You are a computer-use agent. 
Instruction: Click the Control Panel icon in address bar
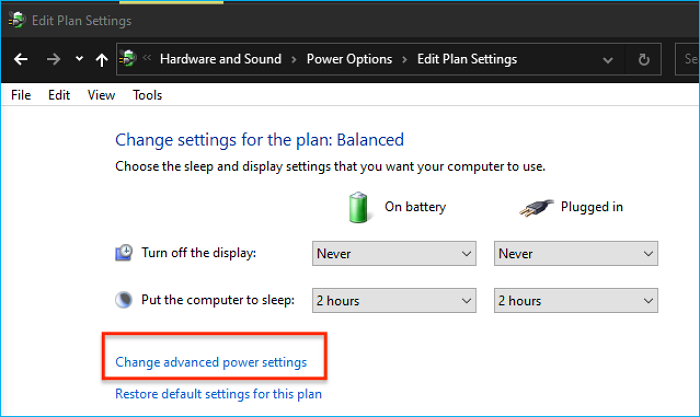tap(129, 59)
